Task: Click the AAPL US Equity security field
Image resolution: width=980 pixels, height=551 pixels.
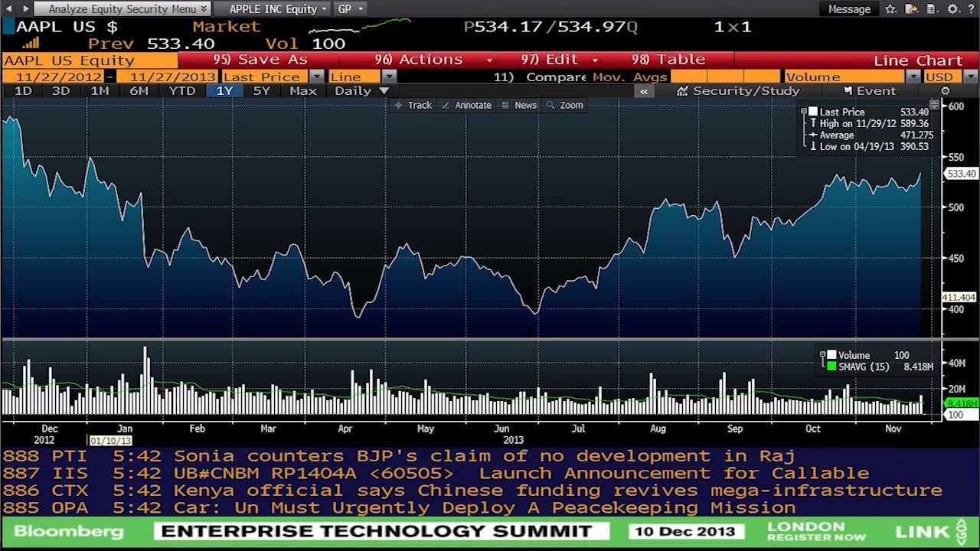Action: click(90, 60)
